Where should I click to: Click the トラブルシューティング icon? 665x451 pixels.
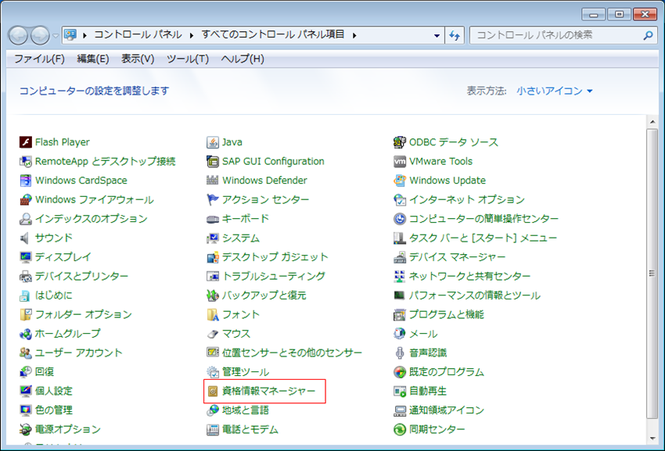click(212, 276)
